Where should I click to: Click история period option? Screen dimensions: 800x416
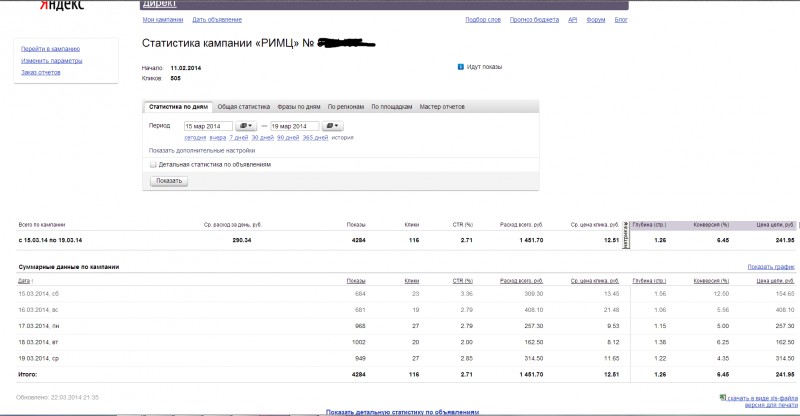point(342,138)
